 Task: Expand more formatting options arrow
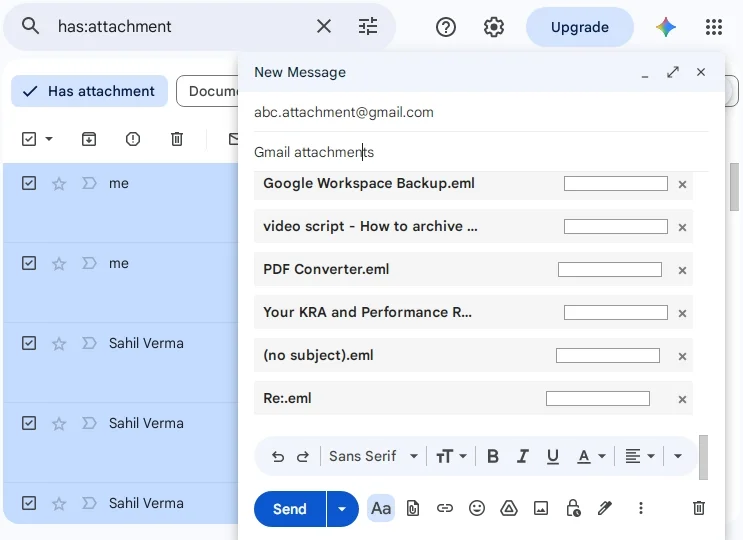(678, 457)
